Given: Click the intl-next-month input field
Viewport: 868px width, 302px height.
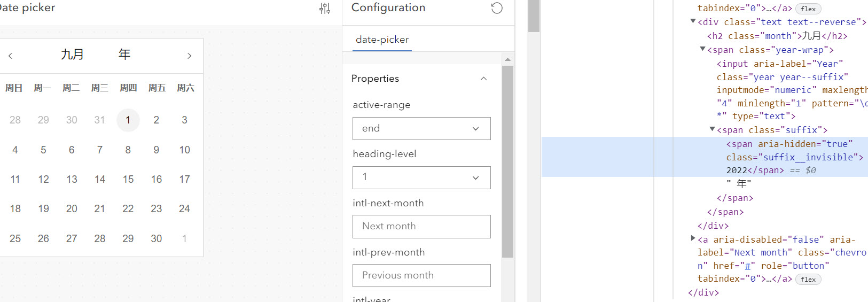Looking at the screenshot, I should tap(421, 227).
